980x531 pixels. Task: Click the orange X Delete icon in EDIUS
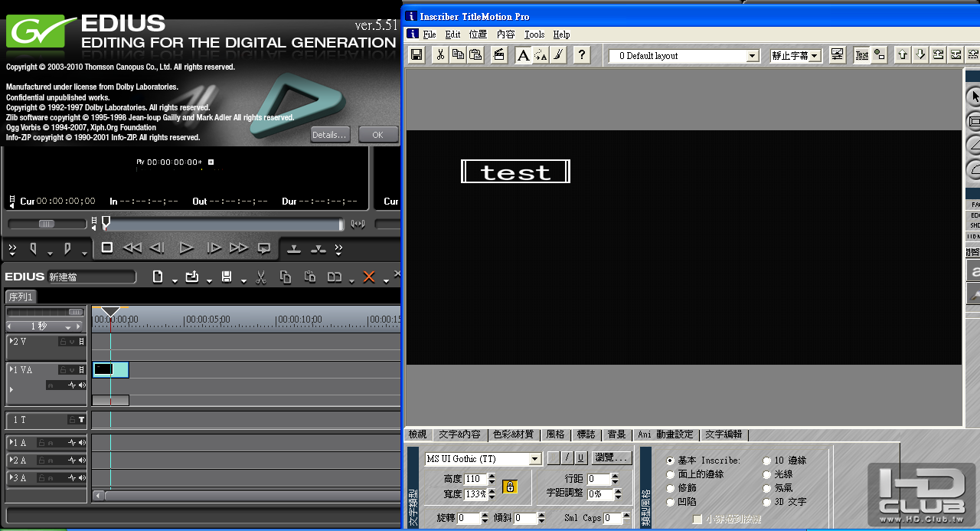point(369,277)
